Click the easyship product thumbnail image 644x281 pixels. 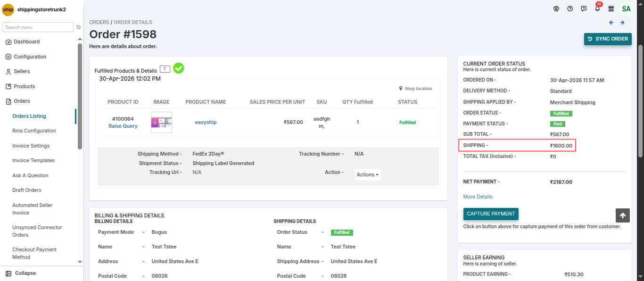coord(161,123)
